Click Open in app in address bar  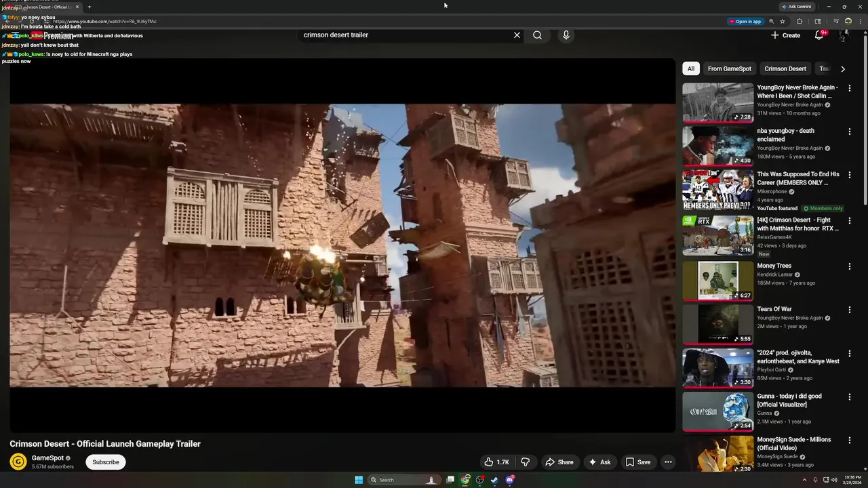click(745, 21)
